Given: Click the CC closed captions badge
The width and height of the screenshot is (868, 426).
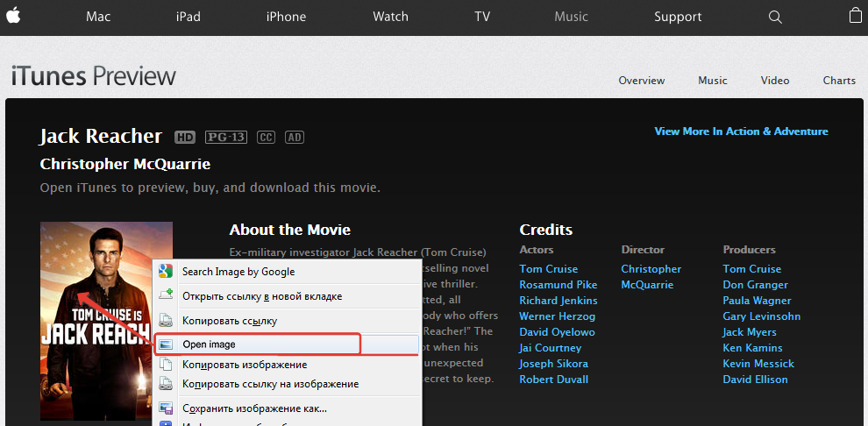Looking at the screenshot, I should click(x=266, y=138).
